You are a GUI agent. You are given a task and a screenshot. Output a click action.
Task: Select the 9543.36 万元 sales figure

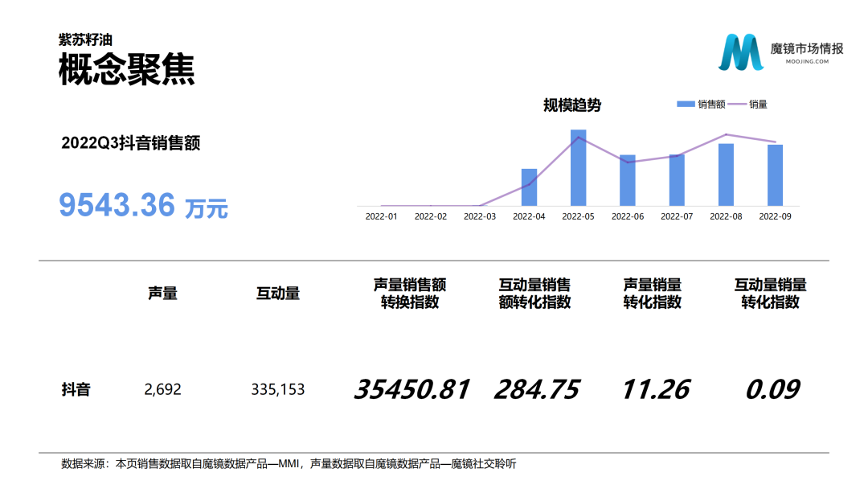[143, 205]
